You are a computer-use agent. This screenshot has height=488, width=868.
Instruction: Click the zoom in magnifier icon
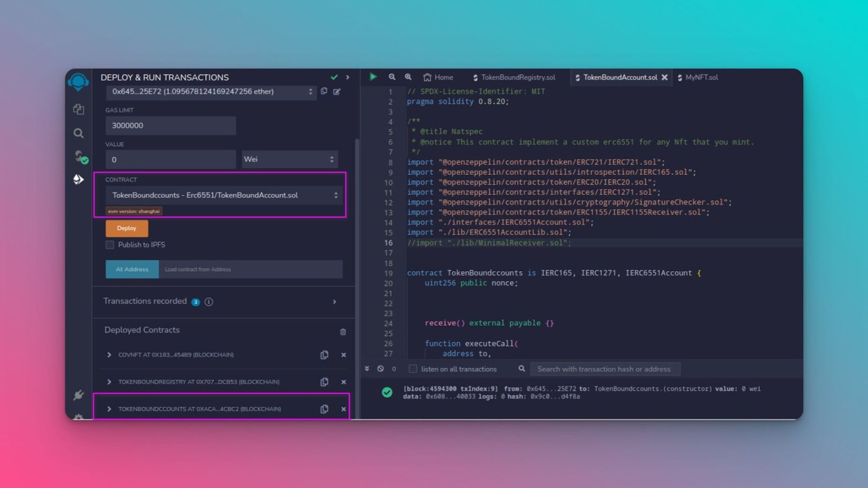pyautogui.click(x=408, y=77)
